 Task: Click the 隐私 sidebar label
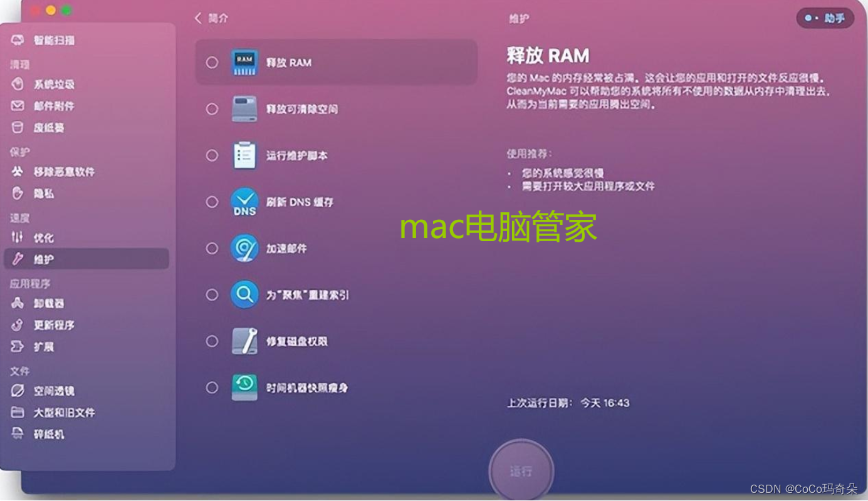(44, 194)
